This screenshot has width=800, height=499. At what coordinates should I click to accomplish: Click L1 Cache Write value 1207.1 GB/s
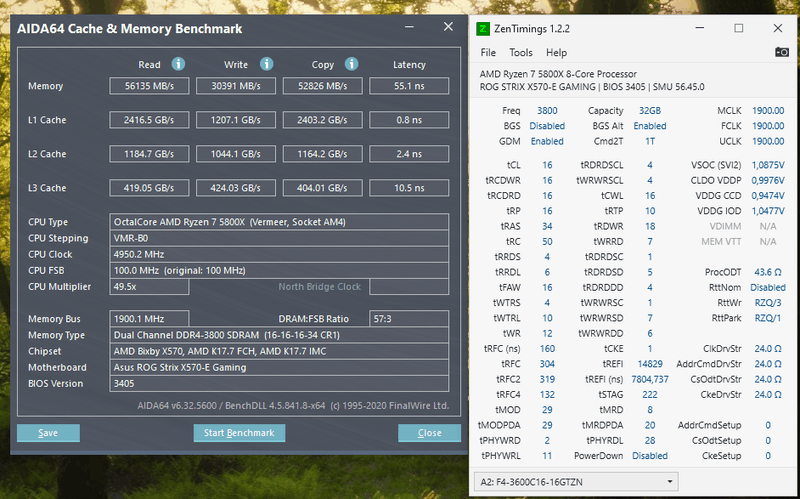tap(236, 120)
